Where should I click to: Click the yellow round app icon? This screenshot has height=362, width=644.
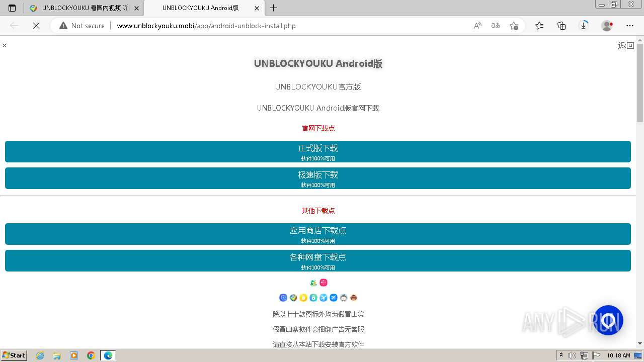point(303,298)
